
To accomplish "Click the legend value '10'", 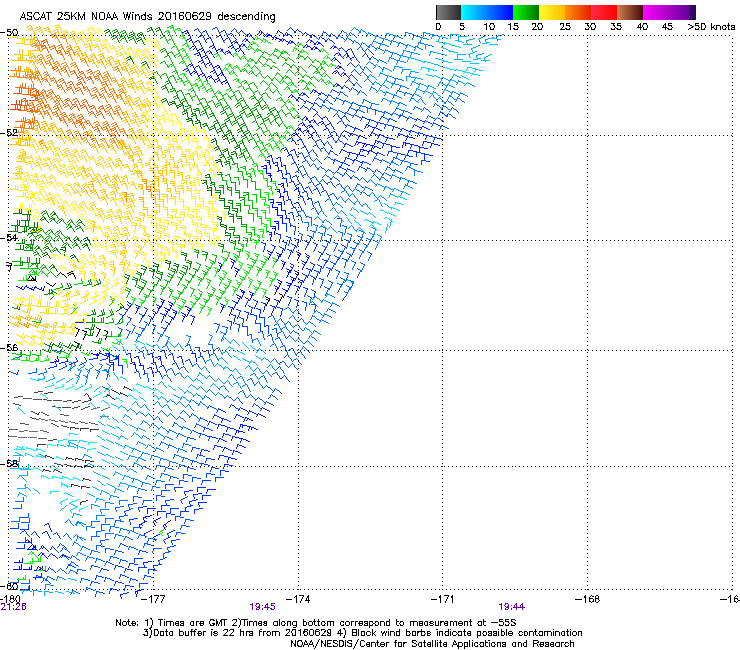I will (489, 27).
